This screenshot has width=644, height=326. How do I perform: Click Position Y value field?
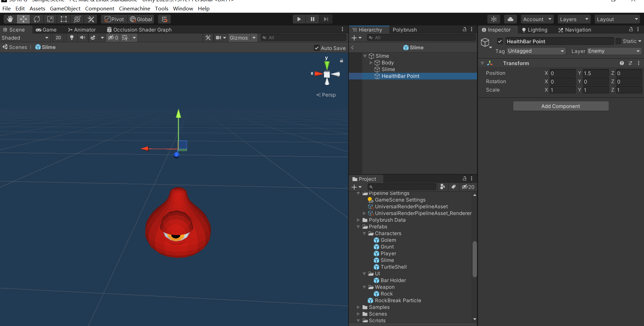point(596,73)
